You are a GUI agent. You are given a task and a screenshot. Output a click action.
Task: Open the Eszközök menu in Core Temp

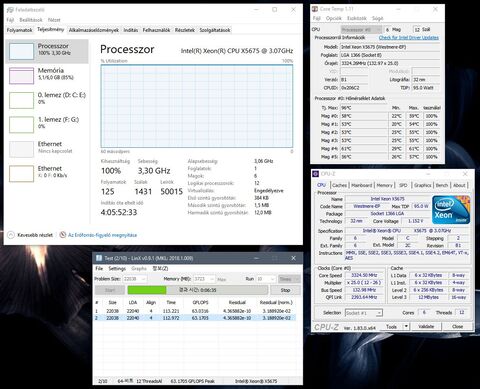click(x=357, y=18)
